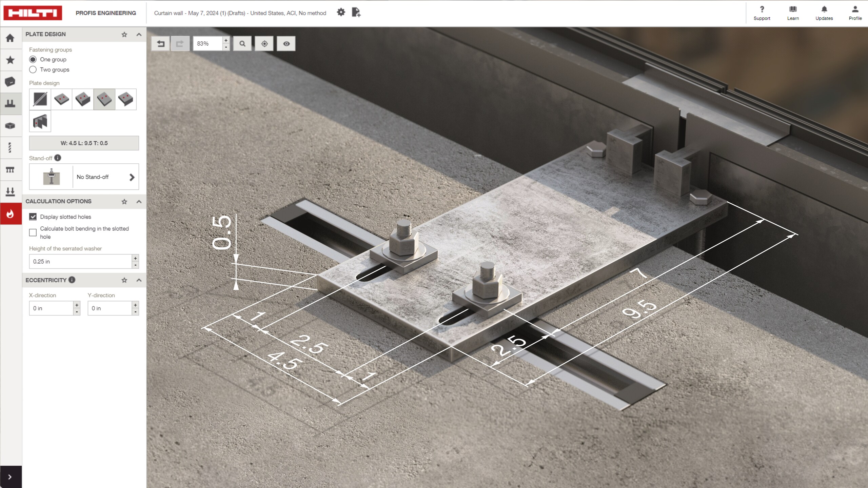Open the home icon in the sidebar
This screenshot has height=488, width=868.
(x=10, y=38)
